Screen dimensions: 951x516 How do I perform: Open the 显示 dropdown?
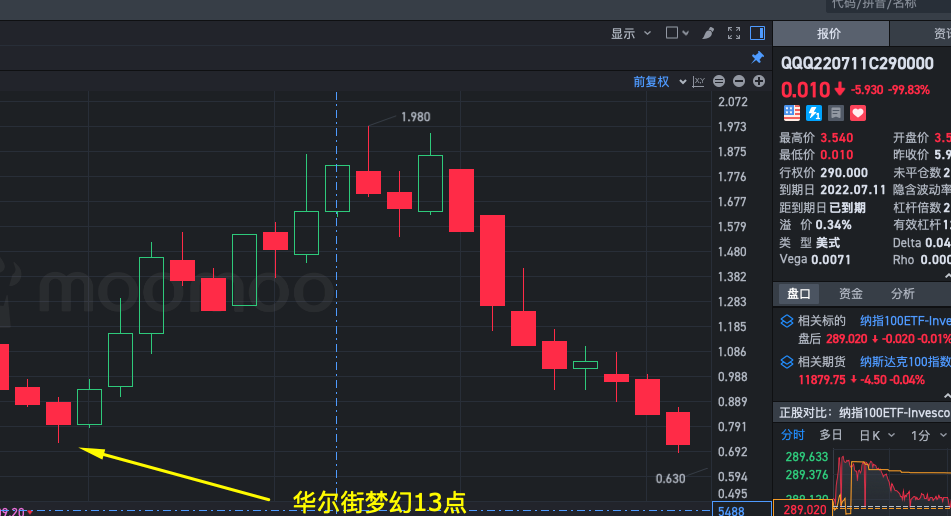(x=631, y=33)
